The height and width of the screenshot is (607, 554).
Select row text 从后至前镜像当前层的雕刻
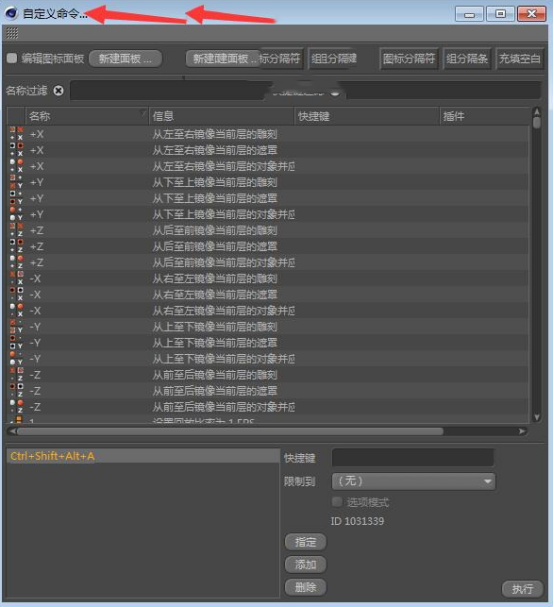click(215, 230)
